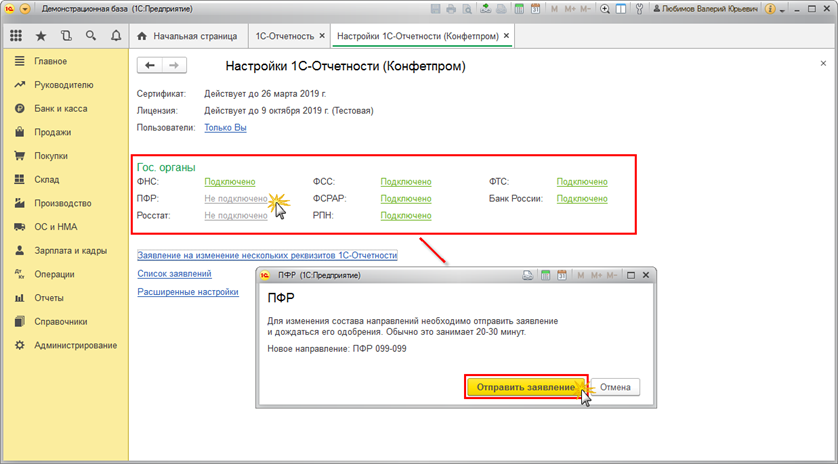Click Отмена in the ПФР dialog
The height and width of the screenshot is (464, 838).
pos(615,387)
